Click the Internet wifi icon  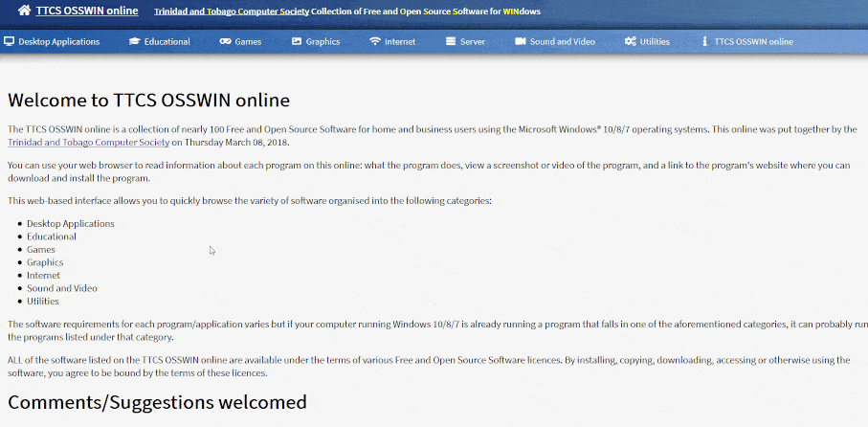tap(375, 41)
